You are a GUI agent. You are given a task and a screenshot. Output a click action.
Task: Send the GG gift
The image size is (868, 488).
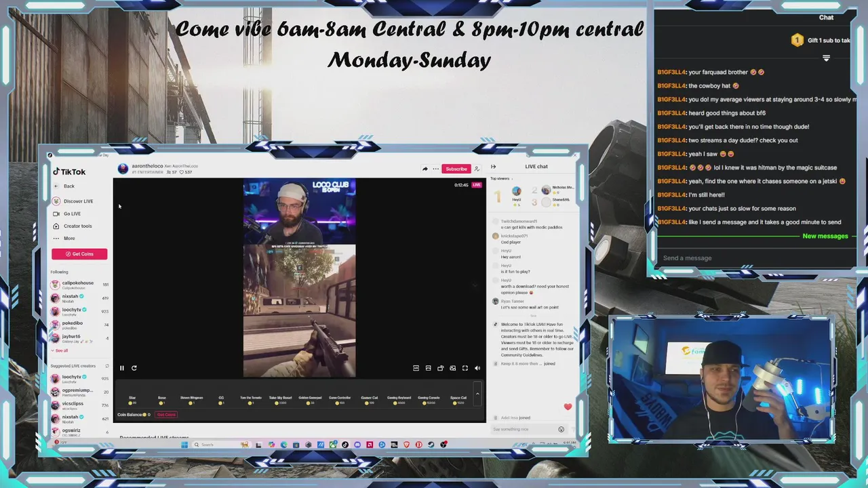pyautogui.click(x=221, y=401)
